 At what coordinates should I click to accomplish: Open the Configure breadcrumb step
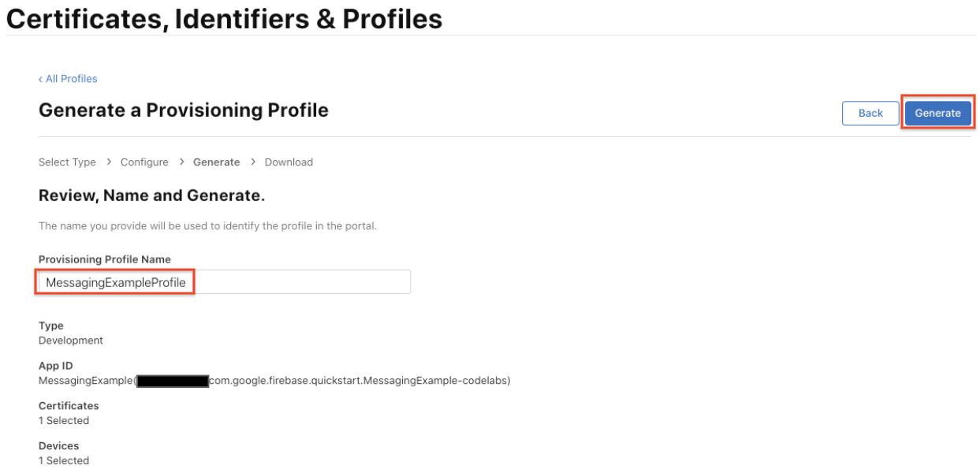pyautogui.click(x=144, y=162)
